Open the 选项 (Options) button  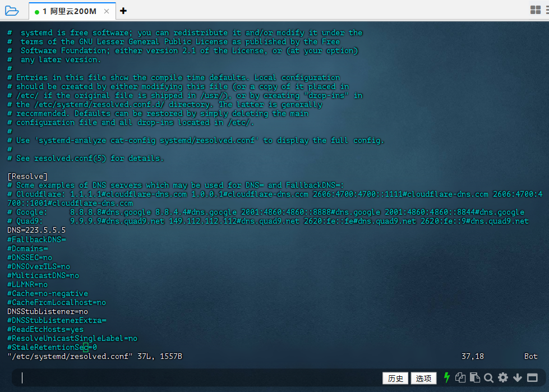[x=423, y=378]
